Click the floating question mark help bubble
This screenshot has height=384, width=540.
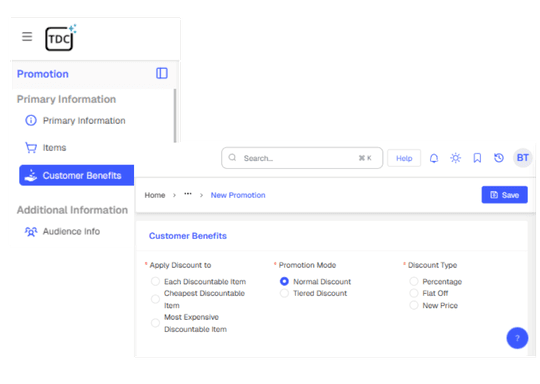coord(517,338)
